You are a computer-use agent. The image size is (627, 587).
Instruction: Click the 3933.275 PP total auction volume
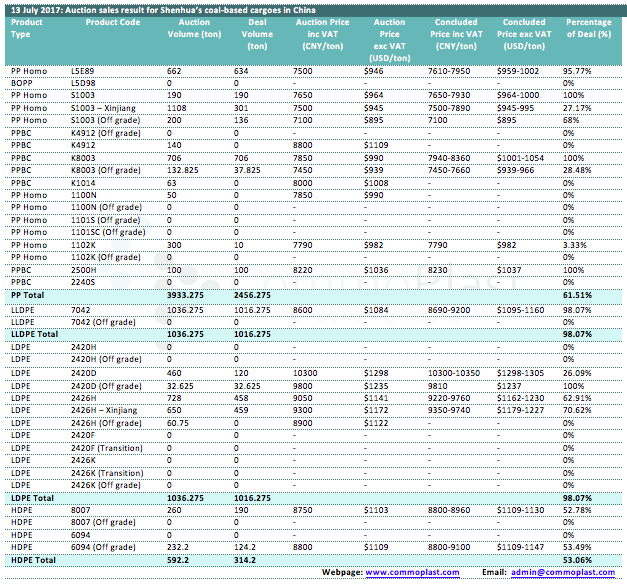point(188,295)
